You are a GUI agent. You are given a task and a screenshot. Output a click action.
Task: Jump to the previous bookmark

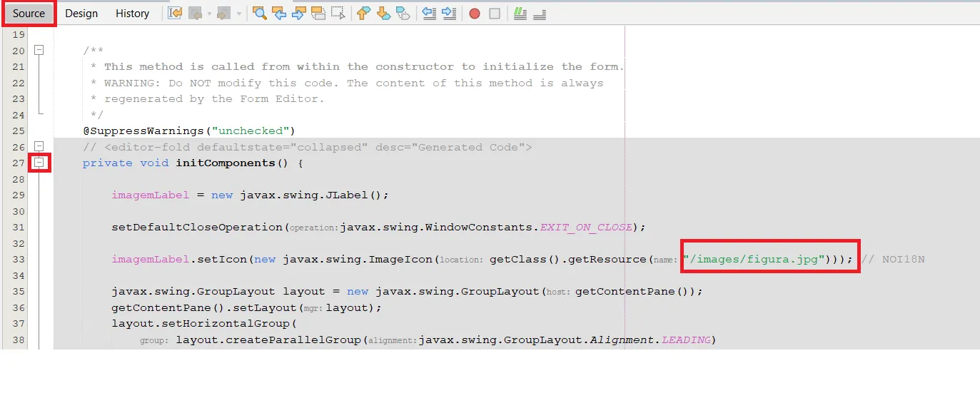[x=364, y=13]
